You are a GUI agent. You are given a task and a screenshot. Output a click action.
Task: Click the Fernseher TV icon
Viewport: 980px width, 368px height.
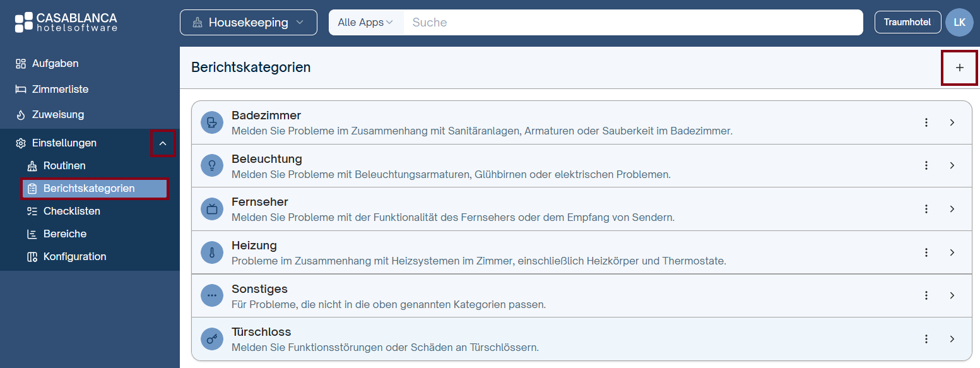(212, 209)
